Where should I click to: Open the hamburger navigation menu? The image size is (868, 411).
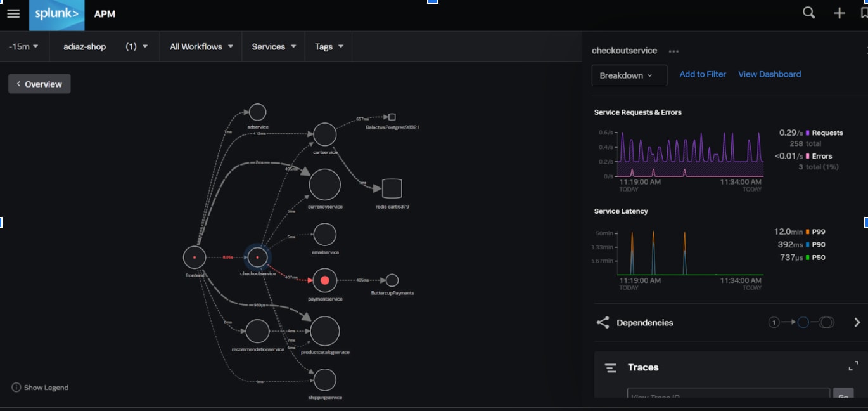tap(13, 14)
